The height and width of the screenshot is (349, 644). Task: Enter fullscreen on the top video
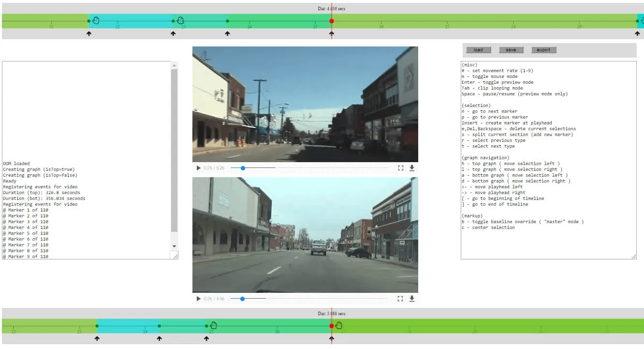coord(400,168)
